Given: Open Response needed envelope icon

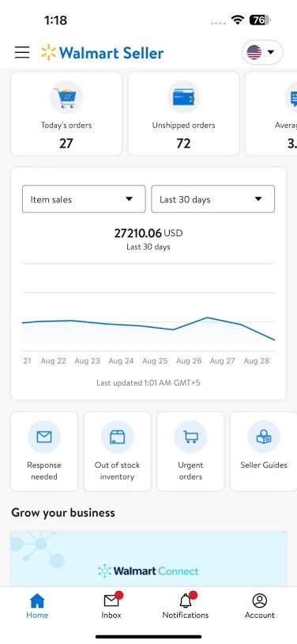Looking at the screenshot, I should coord(44,437).
